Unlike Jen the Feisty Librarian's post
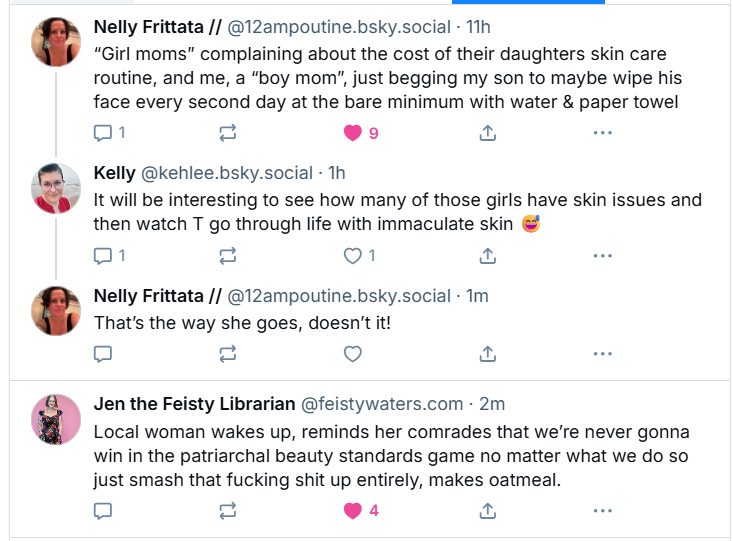The width and height of the screenshot is (733, 541). (x=352, y=510)
